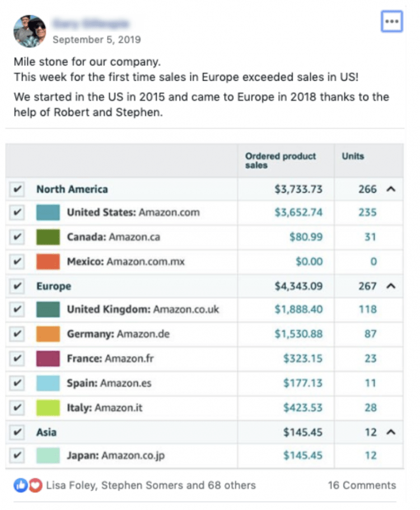Click the Italy units value 28

click(370, 407)
